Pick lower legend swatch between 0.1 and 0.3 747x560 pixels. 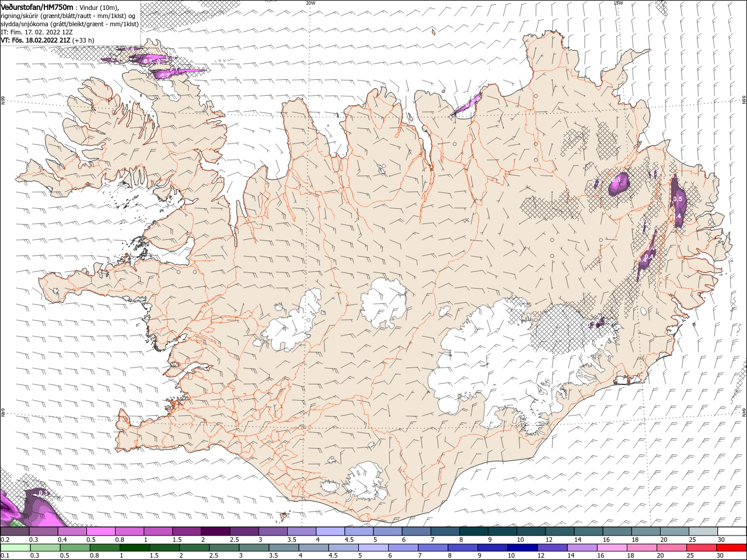(15, 548)
